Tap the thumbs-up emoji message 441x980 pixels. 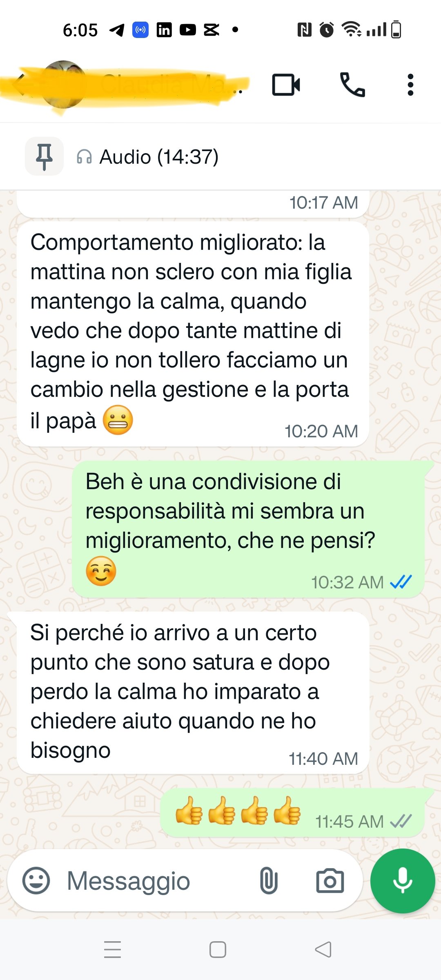292,813
